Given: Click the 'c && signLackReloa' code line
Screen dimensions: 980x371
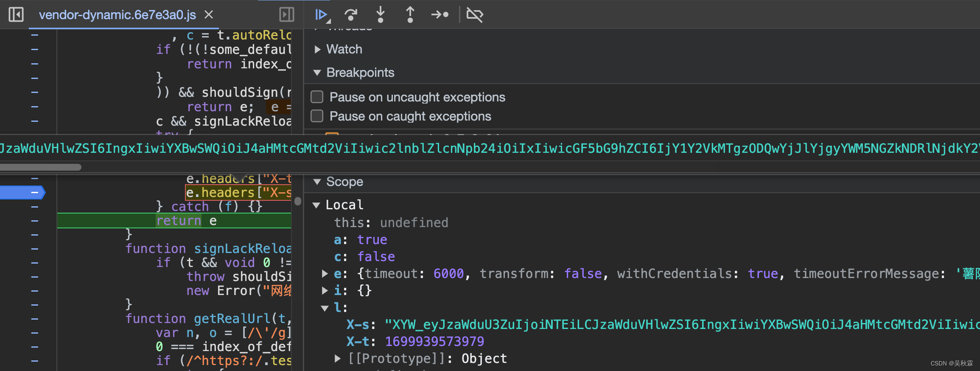Looking at the screenshot, I should pyautogui.click(x=224, y=121).
